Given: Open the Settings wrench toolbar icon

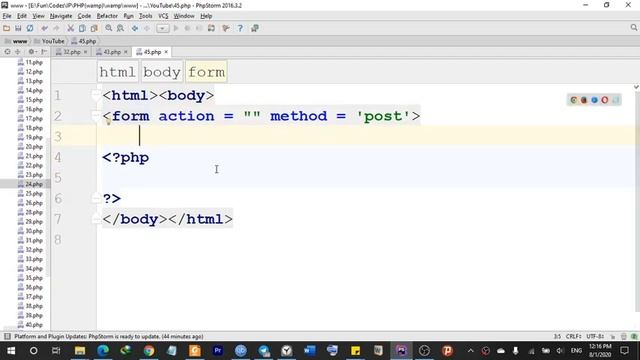Looking at the screenshot, I should [x=226, y=28].
